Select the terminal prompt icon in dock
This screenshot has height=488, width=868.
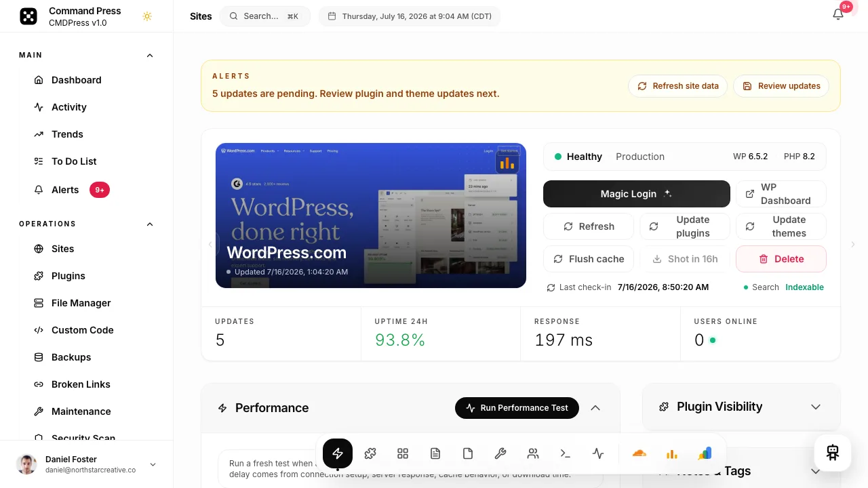(x=566, y=453)
